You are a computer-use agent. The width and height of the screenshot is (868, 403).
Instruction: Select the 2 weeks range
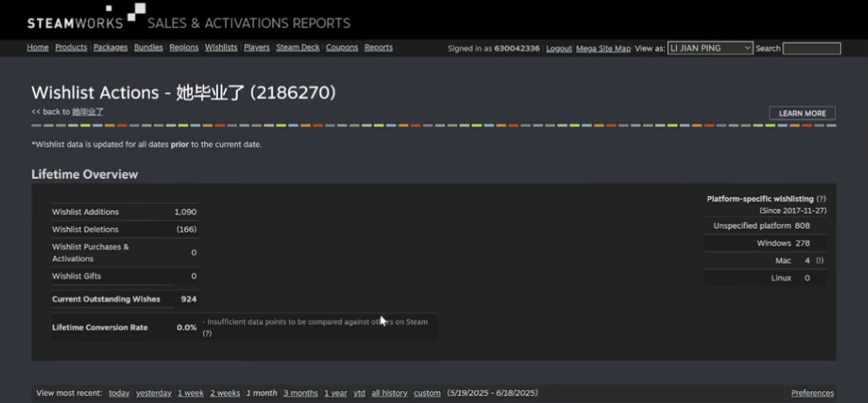coord(225,393)
